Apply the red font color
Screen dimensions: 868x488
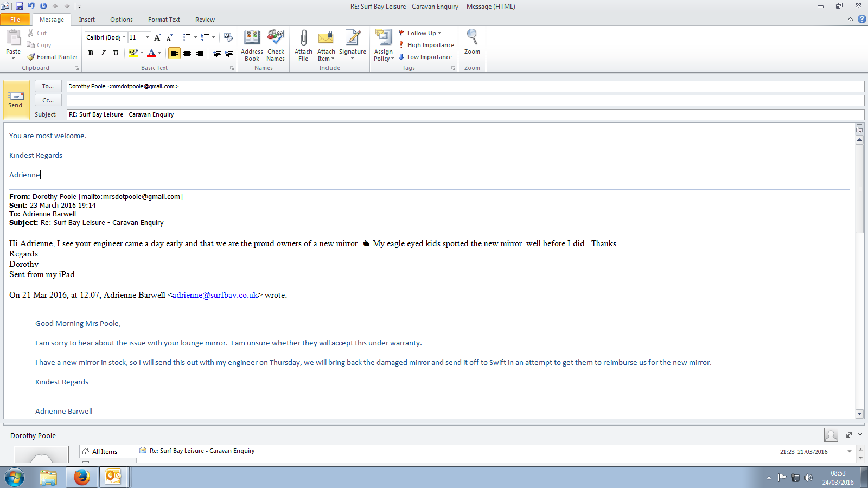click(151, 53)
